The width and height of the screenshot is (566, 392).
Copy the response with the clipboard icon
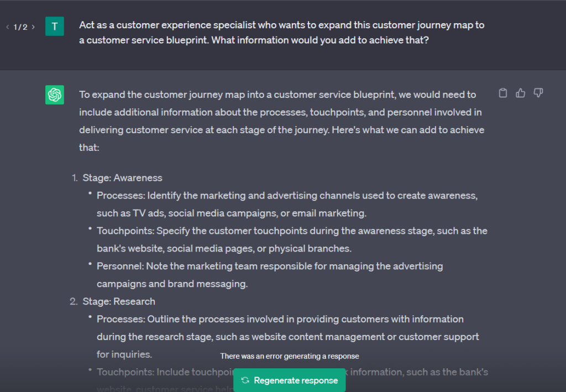pos(503,93)
